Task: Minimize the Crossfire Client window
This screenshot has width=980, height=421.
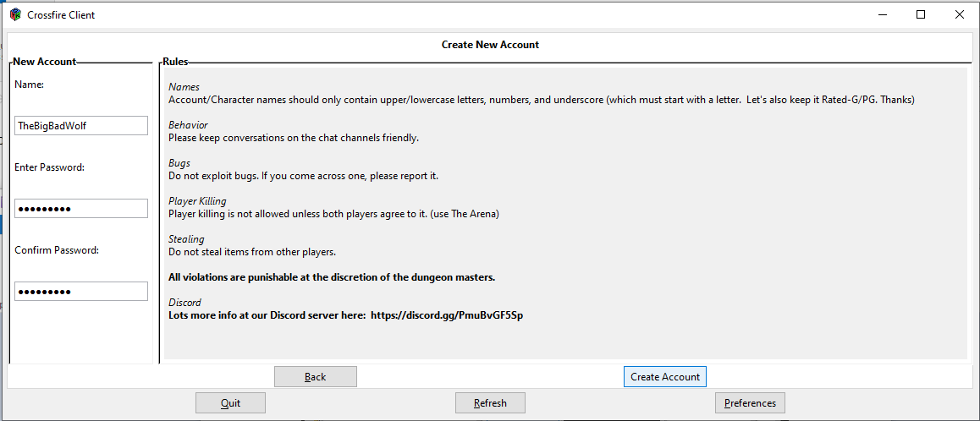Action: click(882, 14)
